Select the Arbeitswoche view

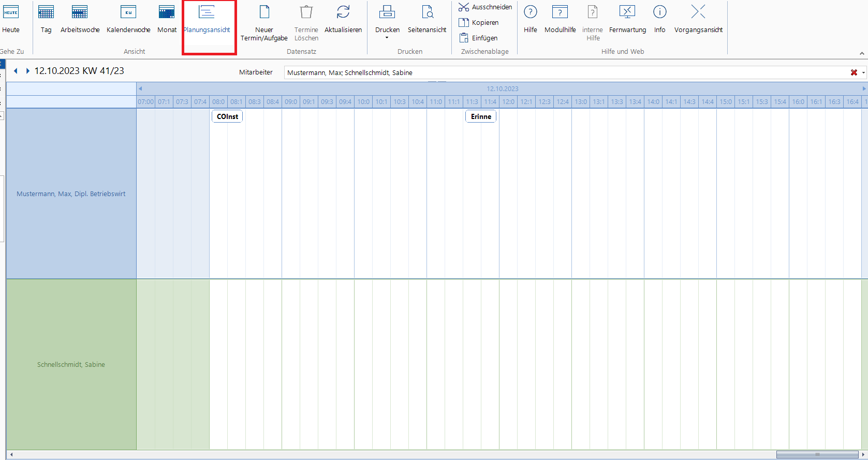pyautogui.click(x=80, y=19)
